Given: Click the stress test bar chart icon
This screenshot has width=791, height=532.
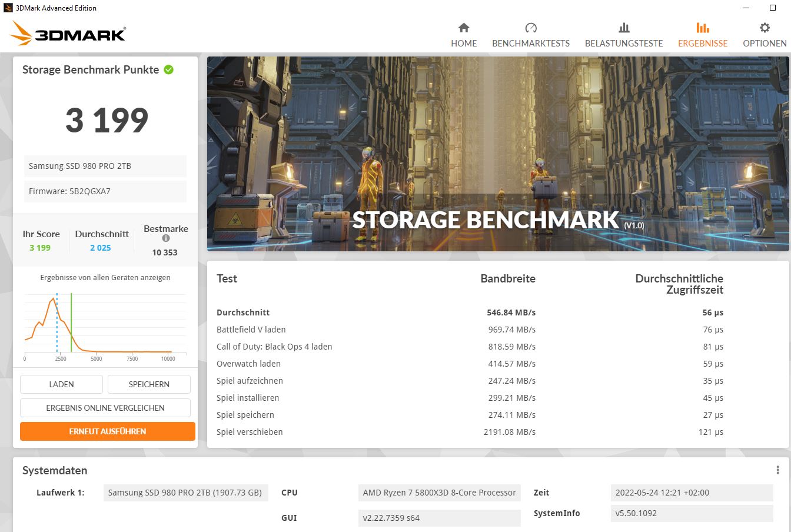Looking at the screenshot, I should coord(624,28).
